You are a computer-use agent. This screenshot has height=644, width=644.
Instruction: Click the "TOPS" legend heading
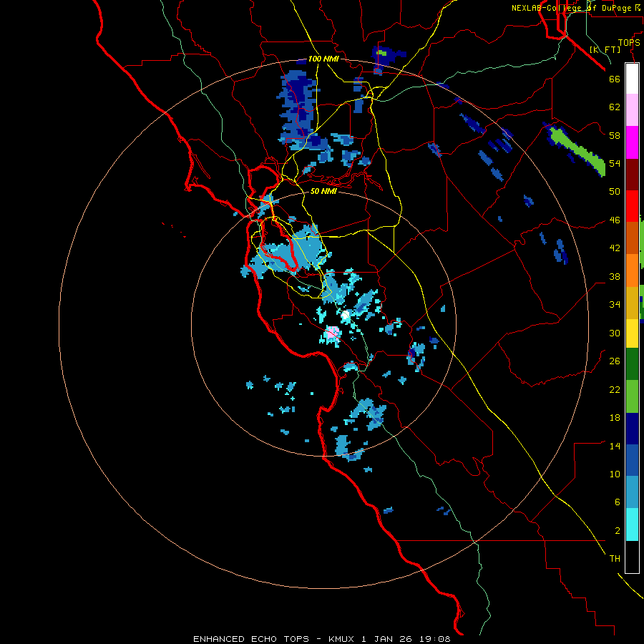(629, 43)
